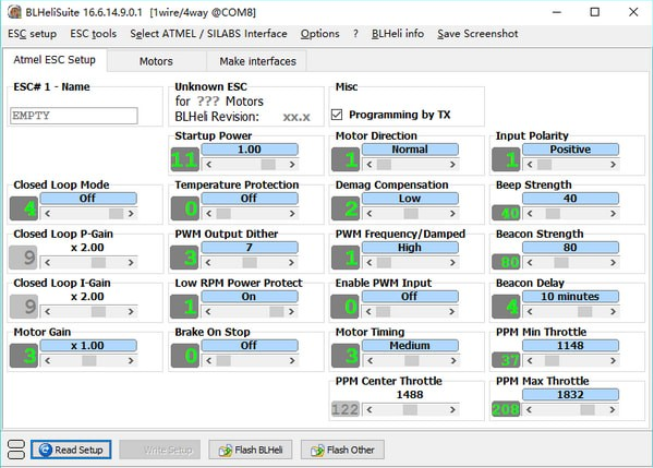Click the Temperature Protection value indicator 0
Screen dimensions: 653x468
pos(184,209)
